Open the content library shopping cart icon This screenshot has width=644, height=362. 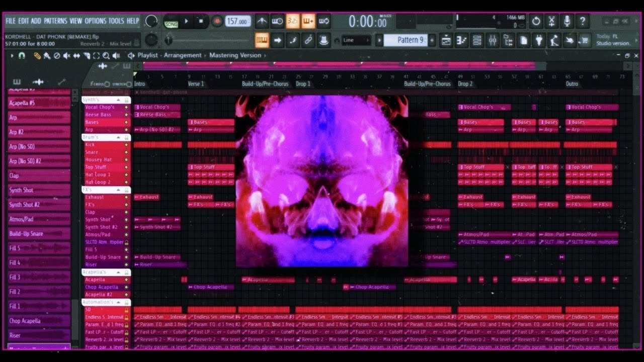click(585, 40)
